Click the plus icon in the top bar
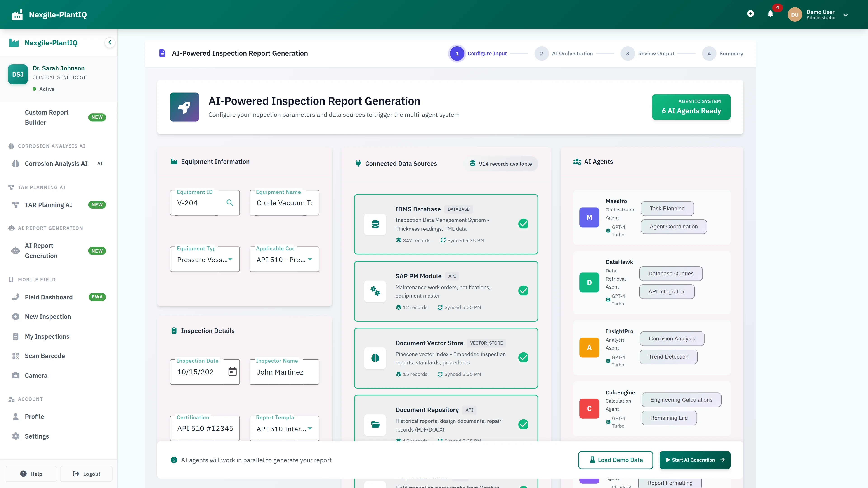The width and height of the screenshot is (868, 488). (751, 14)
